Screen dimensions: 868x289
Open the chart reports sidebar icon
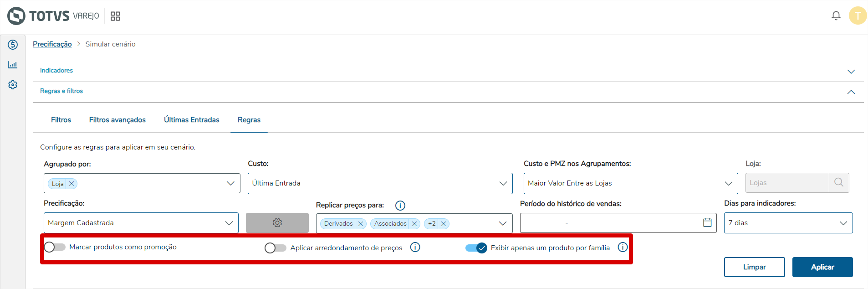pos(13,65)
